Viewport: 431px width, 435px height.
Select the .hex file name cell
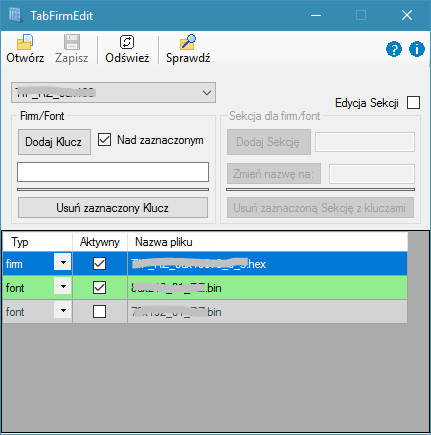(x=267, y=264)
